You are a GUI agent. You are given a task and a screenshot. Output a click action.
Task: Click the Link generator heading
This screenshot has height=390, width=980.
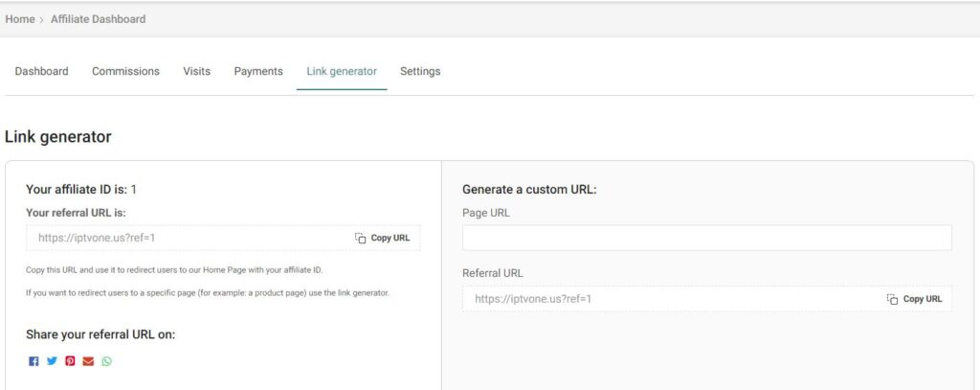(58, 136)
